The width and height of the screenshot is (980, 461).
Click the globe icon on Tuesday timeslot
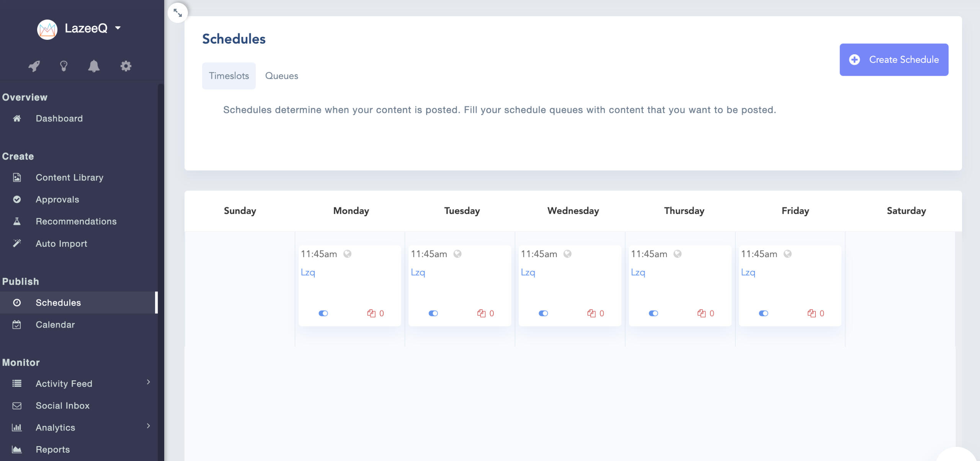(457, 254)
